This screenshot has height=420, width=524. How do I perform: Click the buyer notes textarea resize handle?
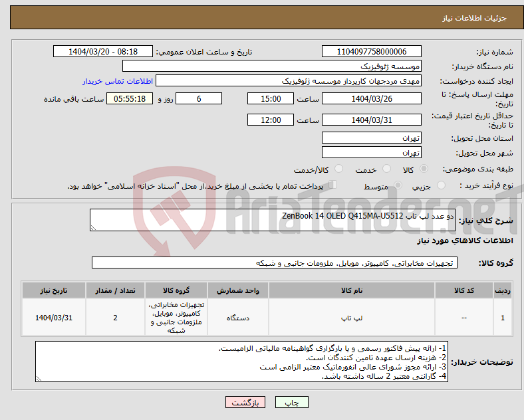[39, 379]
